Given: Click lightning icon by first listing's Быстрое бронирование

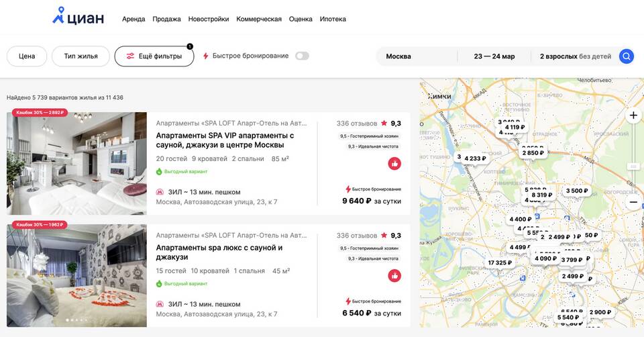Looking at the screenshot, I should [348, 189].
